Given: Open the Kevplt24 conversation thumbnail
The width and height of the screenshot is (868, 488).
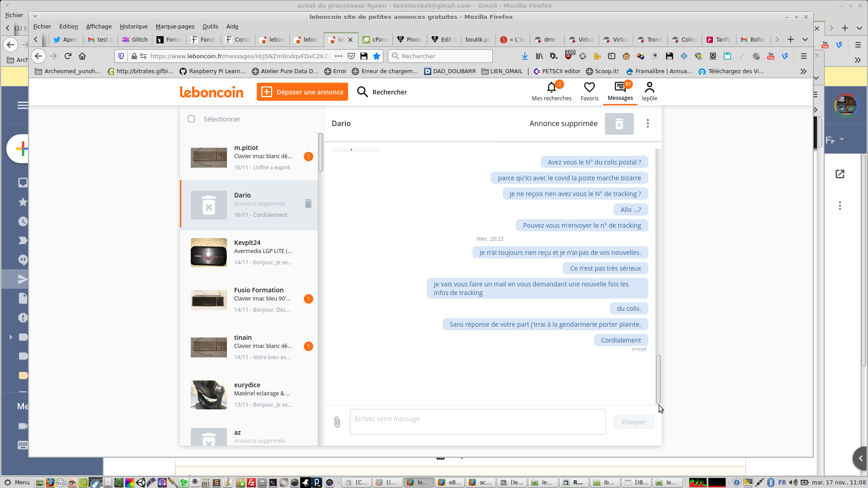Looking at the screenshot, I should pos(208,253).
